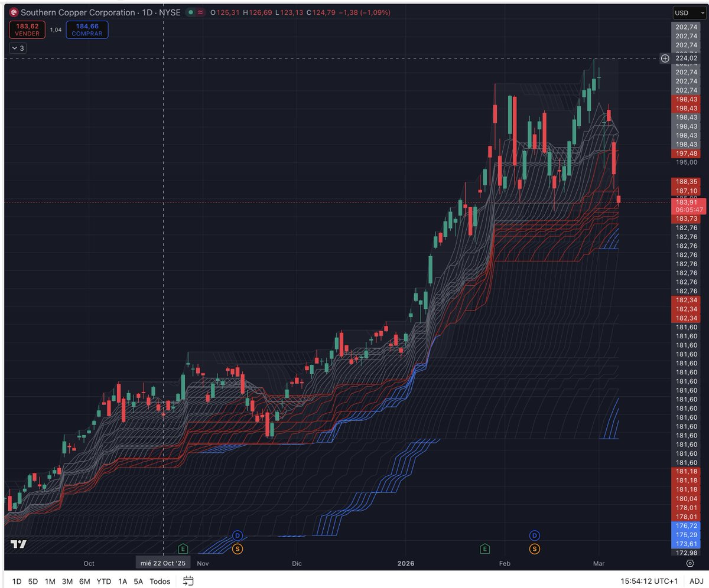This screenshot has width=709, height=588.
Task: Click the Southern Copper Corporation symbol logo
Action: 14,12
